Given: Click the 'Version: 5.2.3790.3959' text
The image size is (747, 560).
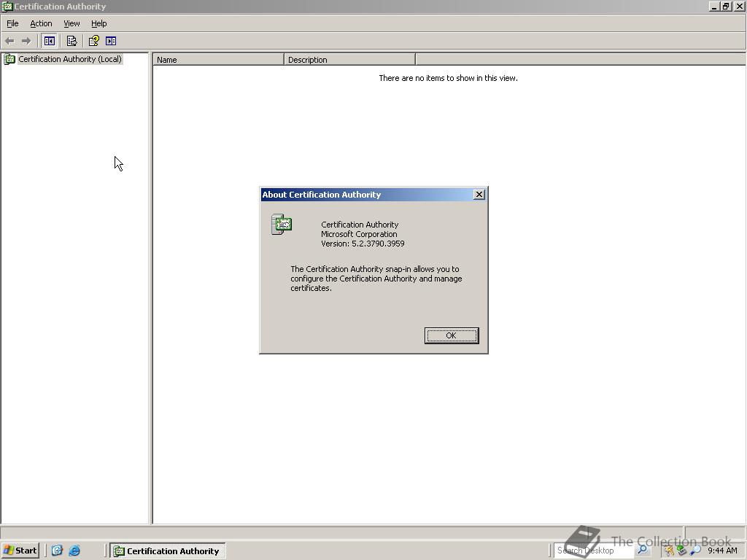Looking at the screenshot, I should (x=363, y=244).
